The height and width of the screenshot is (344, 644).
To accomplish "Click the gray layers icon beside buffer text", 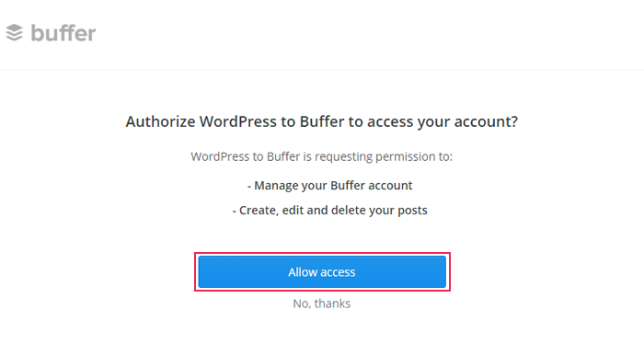I will pos(15,32).
